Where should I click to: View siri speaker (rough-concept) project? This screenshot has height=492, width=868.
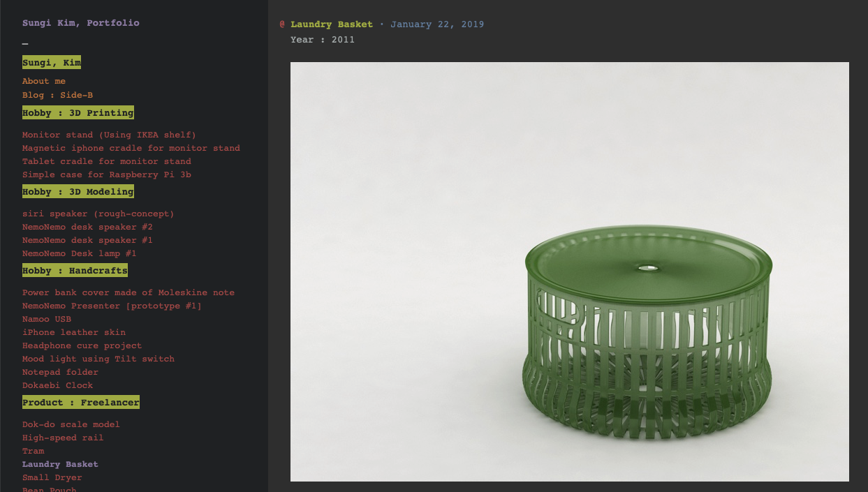98,214
